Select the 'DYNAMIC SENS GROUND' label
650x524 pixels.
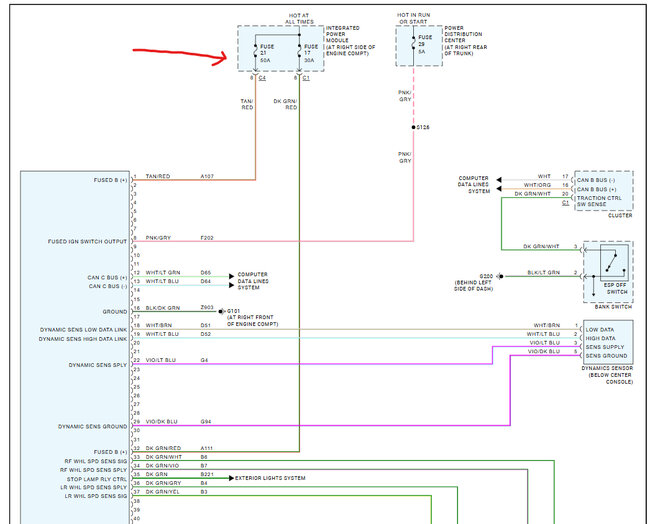(92, 426)
